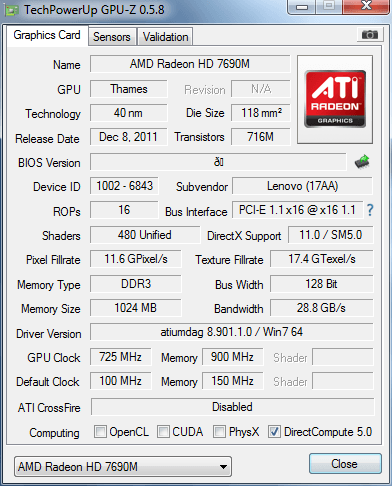The image size is (392, 486).
Task: Open the Validation tab
Action: pyautogui.click(x=165, y=37)
